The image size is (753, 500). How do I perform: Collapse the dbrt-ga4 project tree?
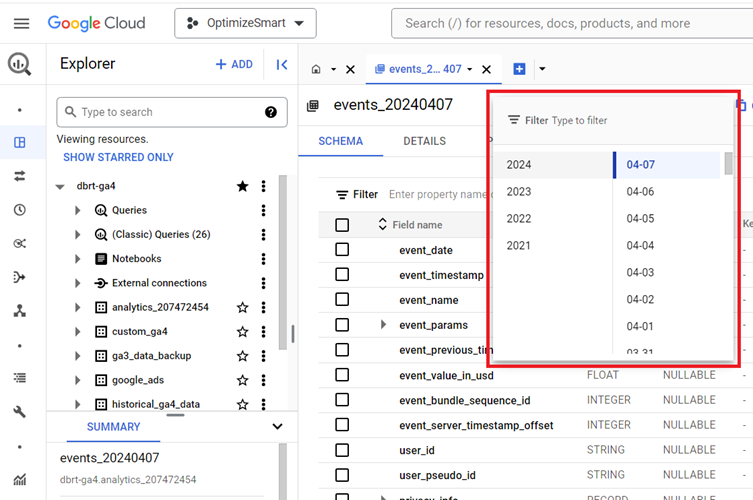coord(60,186)
